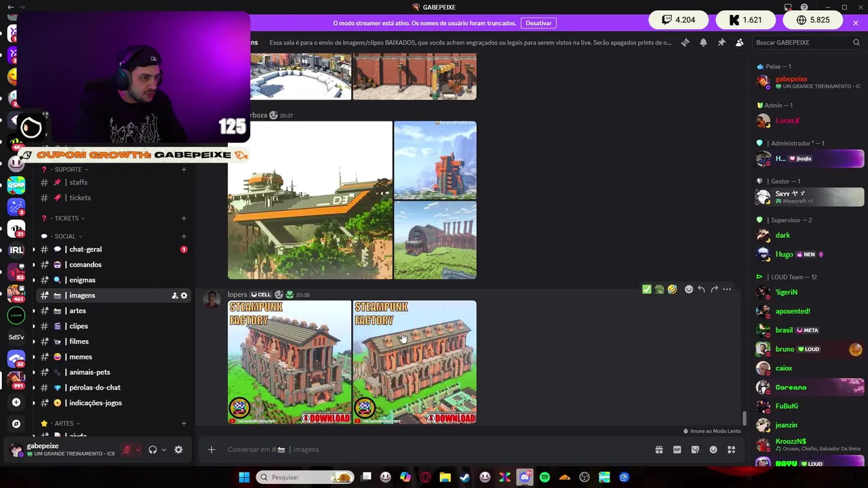Open notification settings bell icon

[x=703, y=42]
